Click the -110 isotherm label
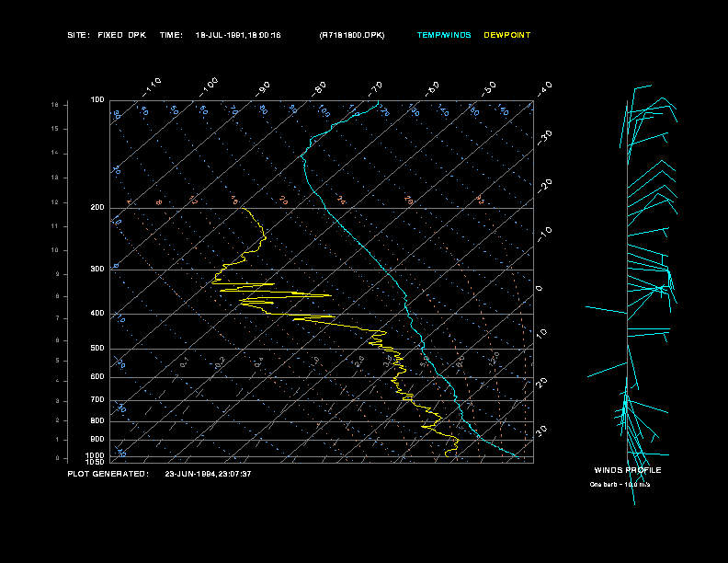The image size is (728, 563). [152, 87]
